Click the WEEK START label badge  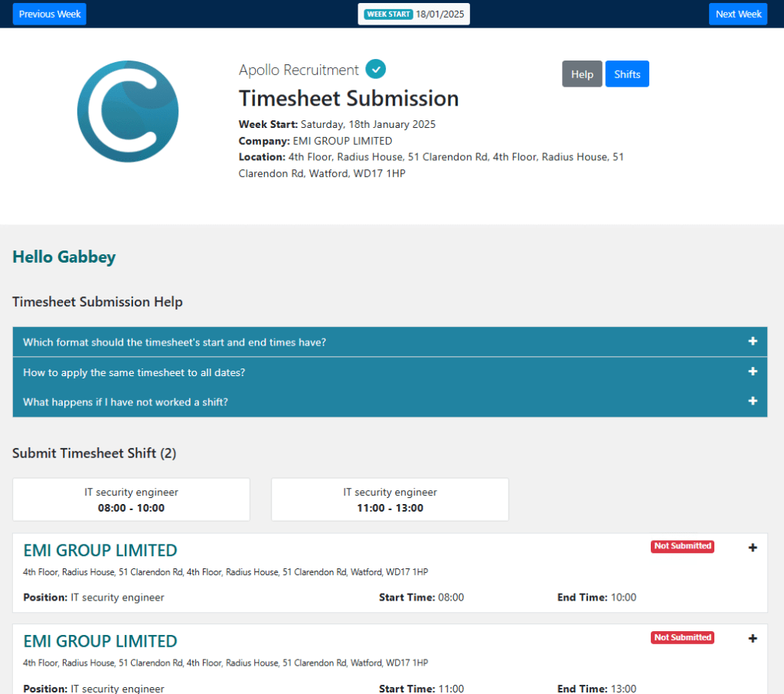click(x=388, y=14)
